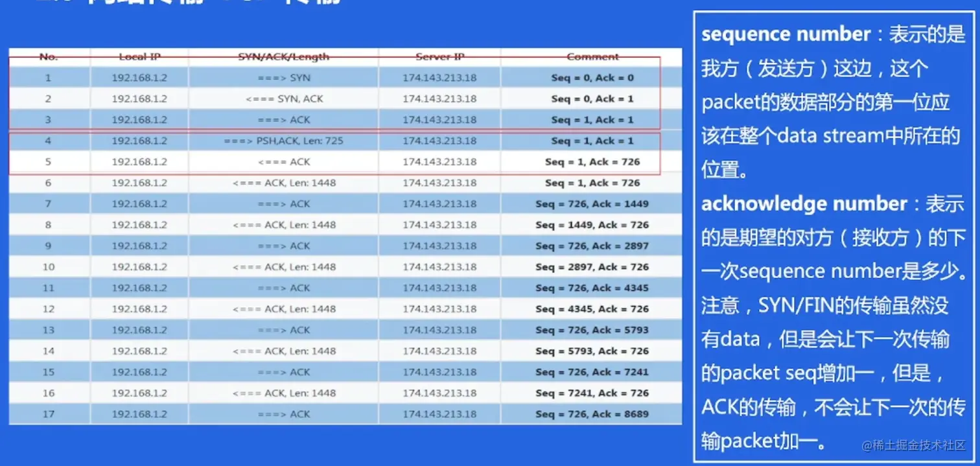Click "Seq = 2897, Ack = 726" cell
Viewport: 980px width, 466px height.
click(x=592, y=267)
